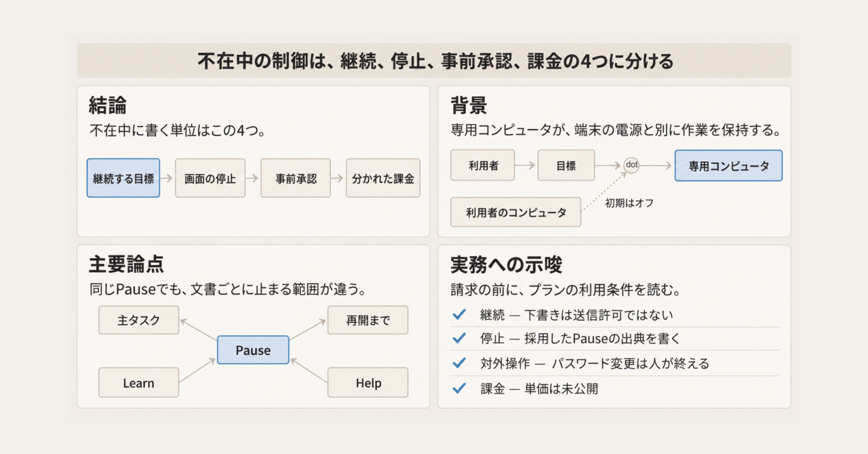Select the 分かれた課金 box
The image size is (868, 454).
pyautogui.click(x=383, y=178)
